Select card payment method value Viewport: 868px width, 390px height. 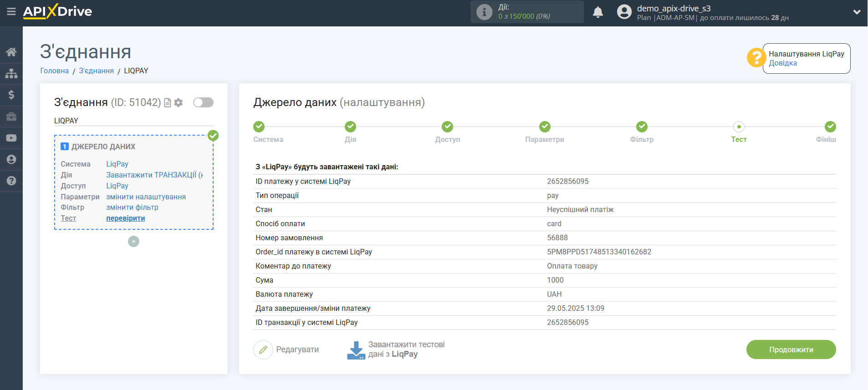pos(554,223)
